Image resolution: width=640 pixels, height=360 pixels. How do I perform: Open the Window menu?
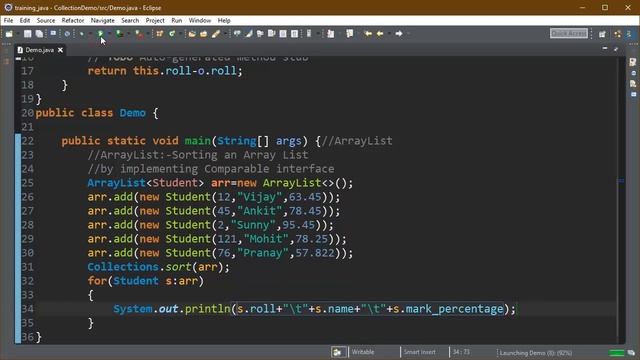click(x=200, y=20)
